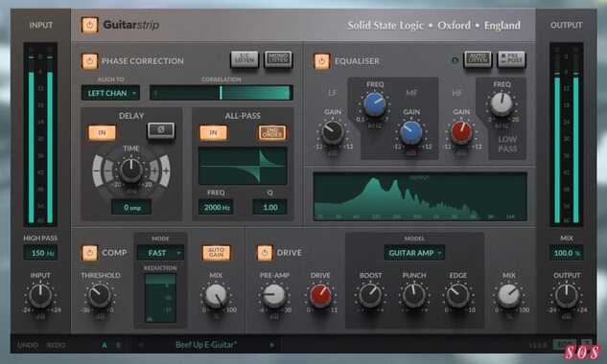The width and height of the screenshot is (607, 364).
Task: Enable S/C Listen
Action: pos(245,59)
